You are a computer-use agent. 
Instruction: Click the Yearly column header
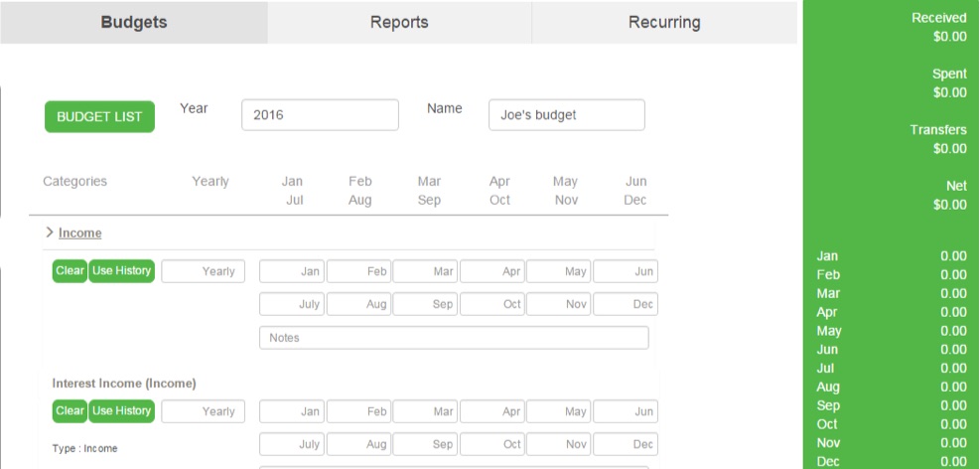[x=210, y=182]
